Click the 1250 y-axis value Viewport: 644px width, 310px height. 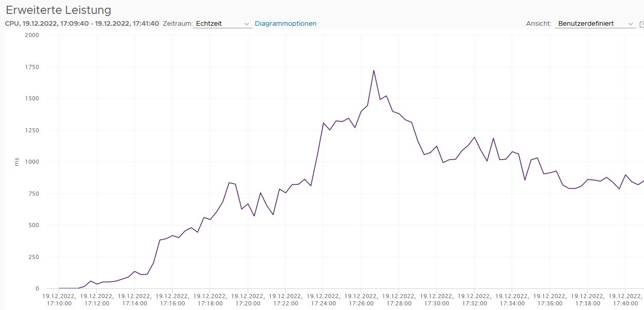[x=32, y=130]
